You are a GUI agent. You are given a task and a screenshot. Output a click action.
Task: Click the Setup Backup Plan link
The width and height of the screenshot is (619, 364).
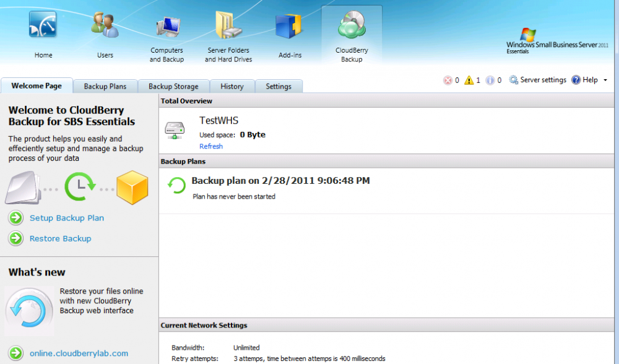[67, 218]
